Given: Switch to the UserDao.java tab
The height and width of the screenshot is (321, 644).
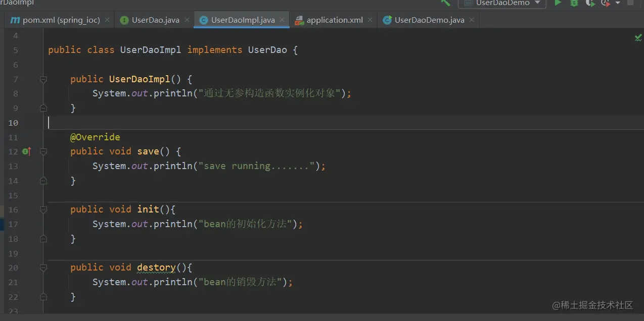Looking at the screenshot, I should [x=155, y=20].
